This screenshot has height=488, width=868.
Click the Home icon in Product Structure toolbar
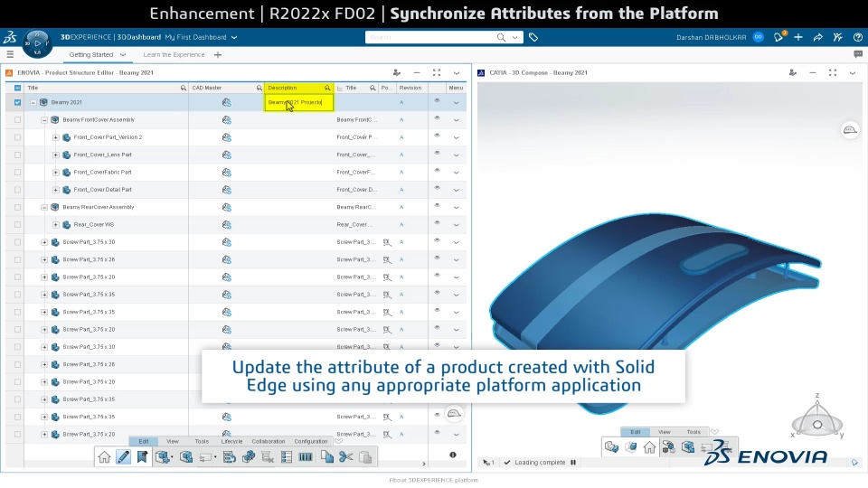[104, 457]
